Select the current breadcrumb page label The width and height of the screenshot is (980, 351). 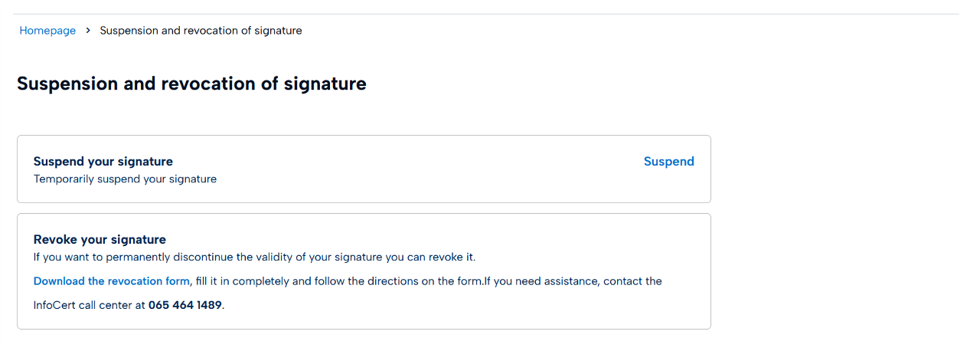(x=201, y=31)
